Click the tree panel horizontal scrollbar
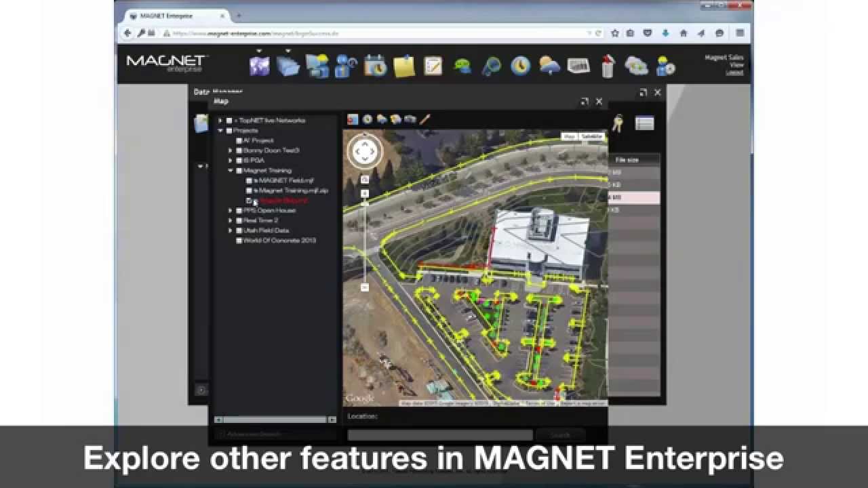 (x=275, y=420)
